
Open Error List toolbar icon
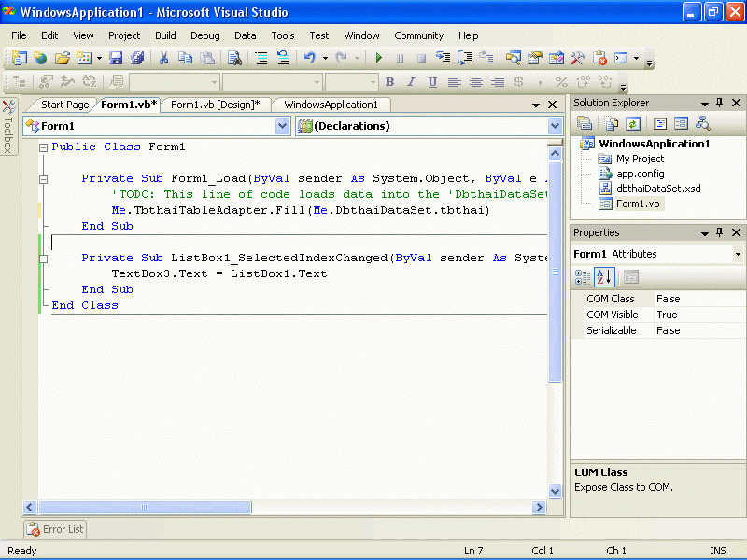pyautogui.click(x=599, y=58)
